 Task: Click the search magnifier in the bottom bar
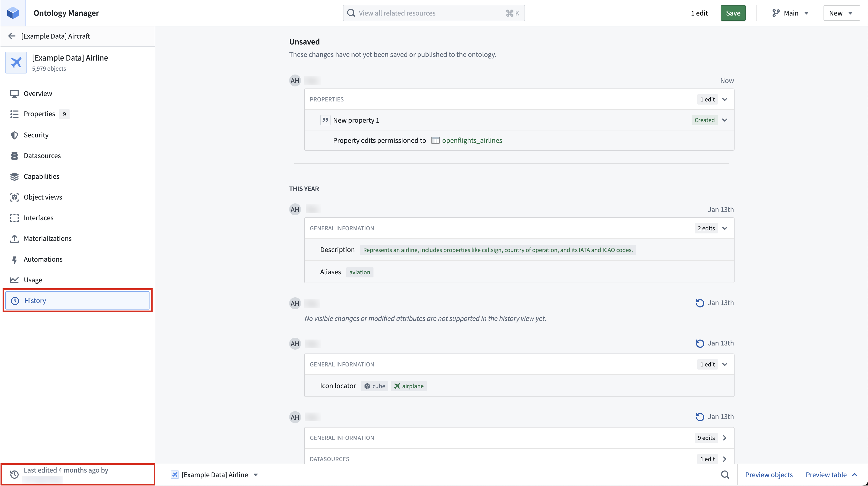725,475
